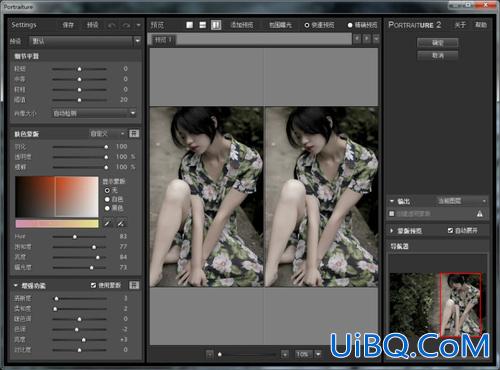Screen dimensions: 500x370
Task: Click the left original preview image
Action: 207,197
